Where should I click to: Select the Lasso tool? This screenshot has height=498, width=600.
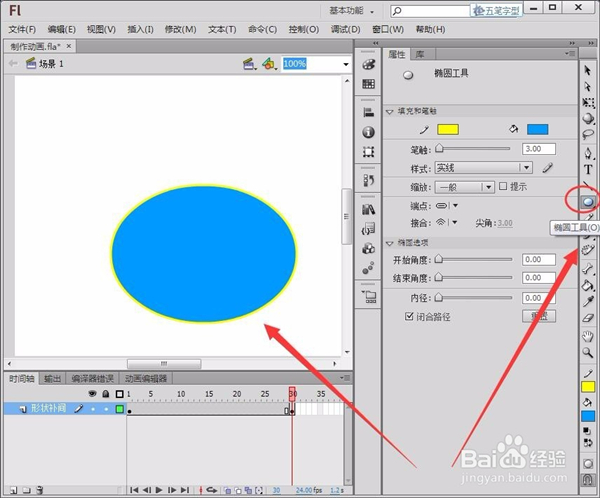[588, 134]
